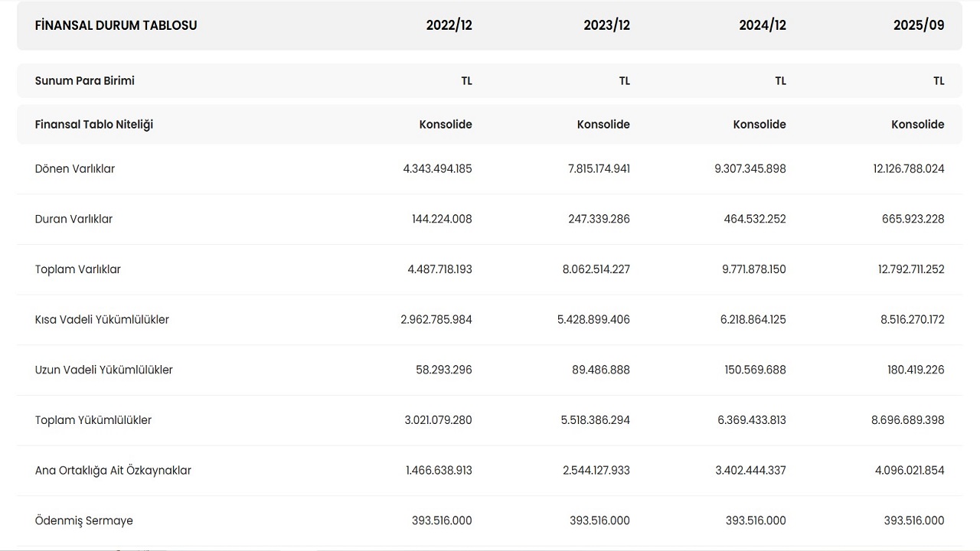Viewport: 980px width, 551px height.
Task: Click Duran Varlıklar value 144.224.008
Action: [x=442, y=220]
